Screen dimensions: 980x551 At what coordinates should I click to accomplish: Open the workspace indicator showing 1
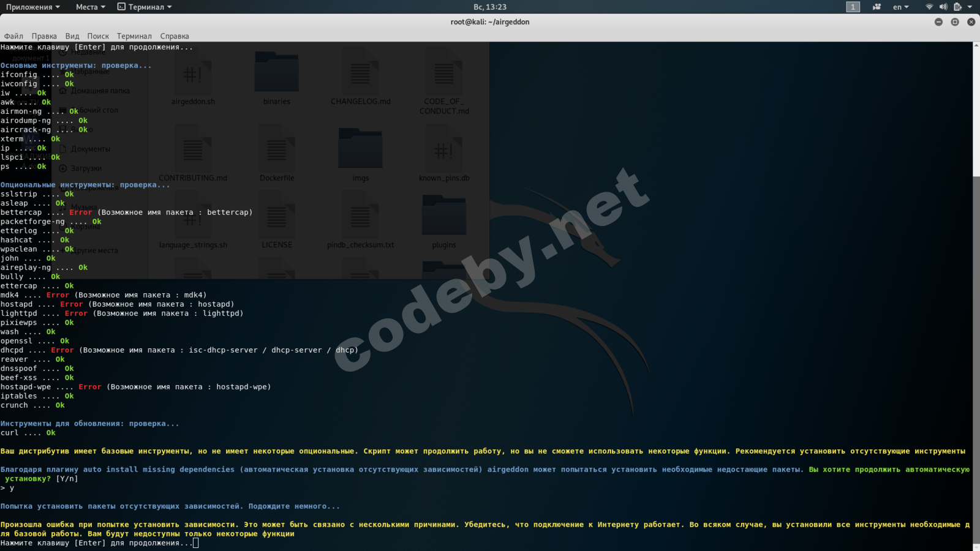pyautogui.click(x=853, y=7)
